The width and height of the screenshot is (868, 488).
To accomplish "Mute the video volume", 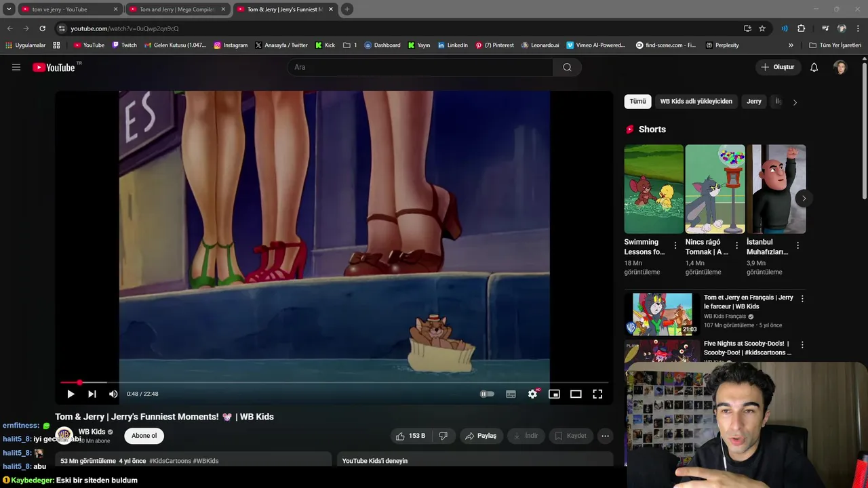I will [x=113, y=394].
